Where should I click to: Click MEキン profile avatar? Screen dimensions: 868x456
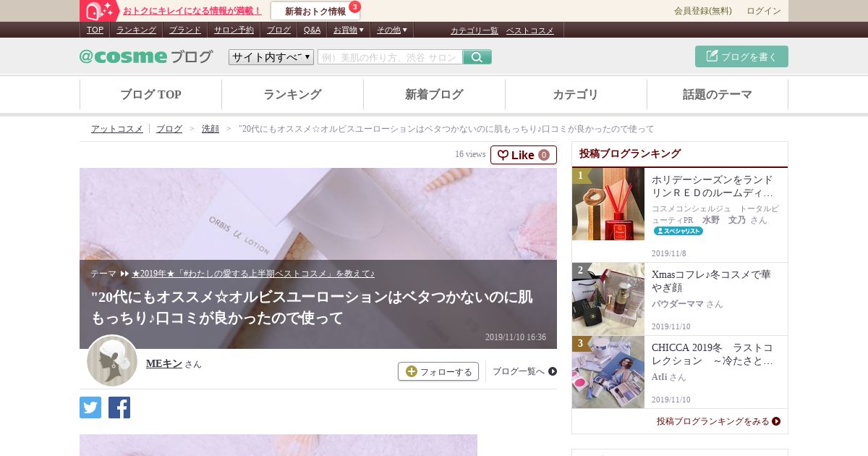[112, 360]
